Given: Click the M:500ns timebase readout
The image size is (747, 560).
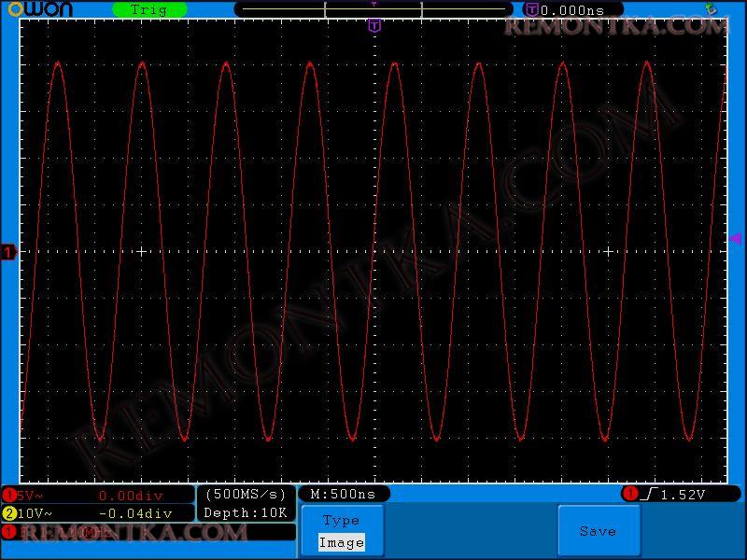Looking at the screenshot, I should click(343, 494).
